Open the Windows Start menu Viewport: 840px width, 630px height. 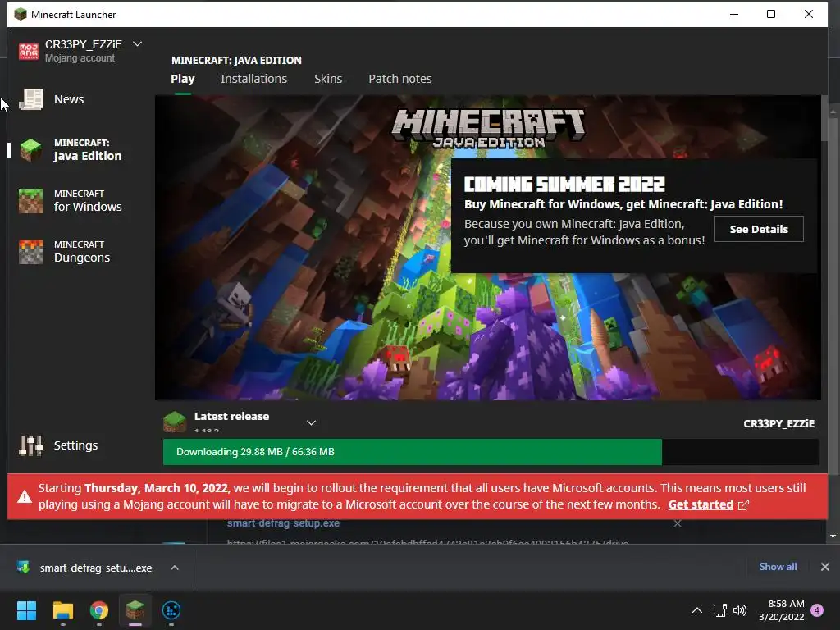[x=26, y=610]
